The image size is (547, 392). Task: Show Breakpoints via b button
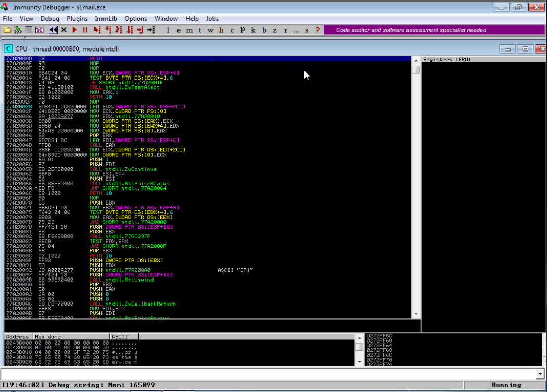click(x=264, y=30)
